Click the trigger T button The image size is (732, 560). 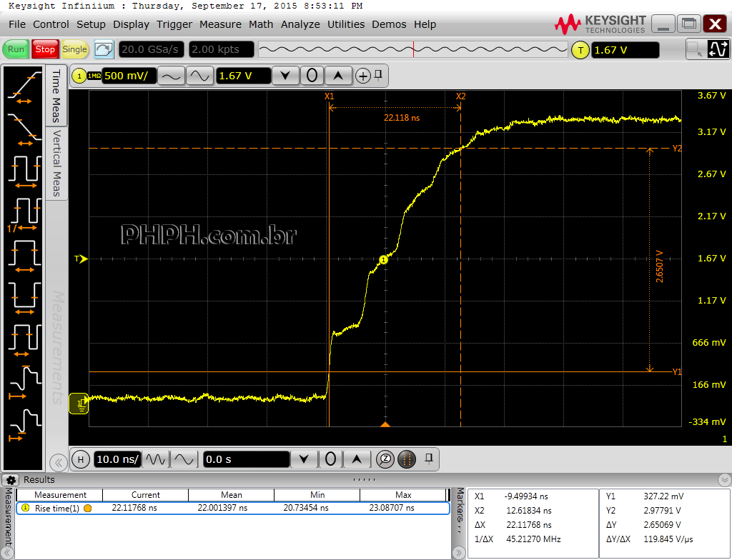580,50
